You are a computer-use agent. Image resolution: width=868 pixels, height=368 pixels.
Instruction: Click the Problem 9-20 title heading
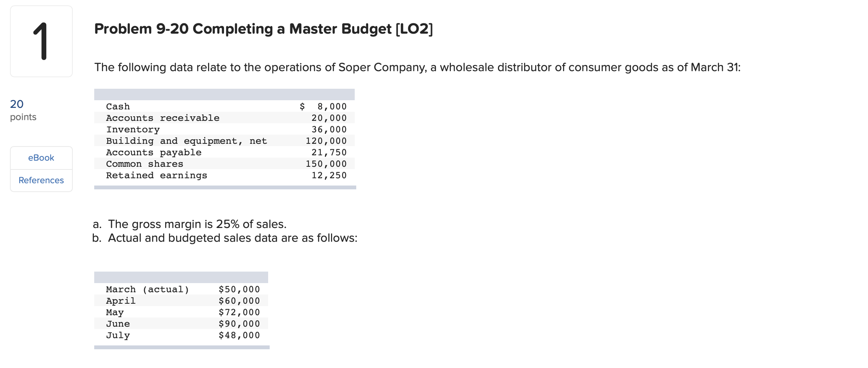point(263,28)
